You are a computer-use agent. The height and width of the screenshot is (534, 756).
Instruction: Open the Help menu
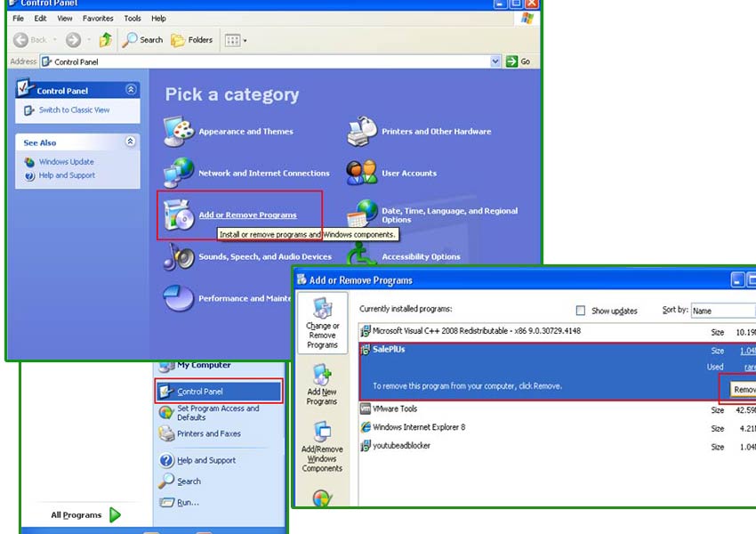[158, 19]
